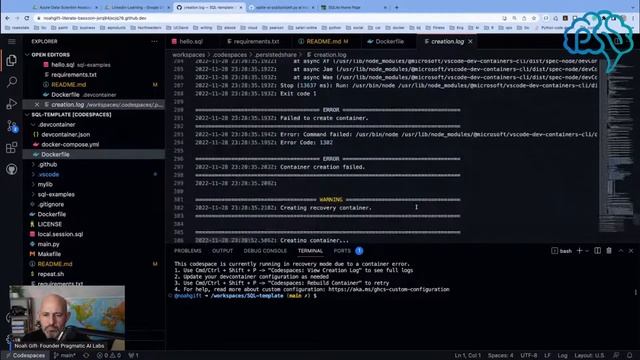Click the editor minimap
This screenshot has width=640, height=360.
click(x=616, y=147)
